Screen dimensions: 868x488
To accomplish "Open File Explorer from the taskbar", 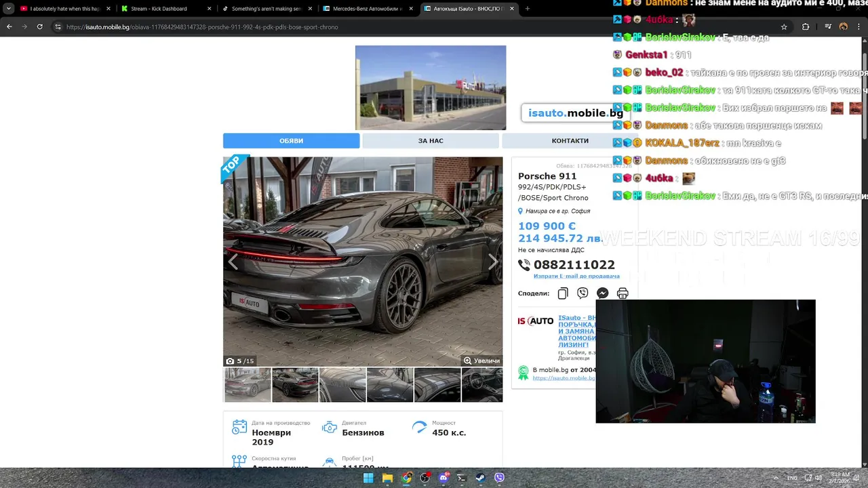I will [x=387, y=478].
